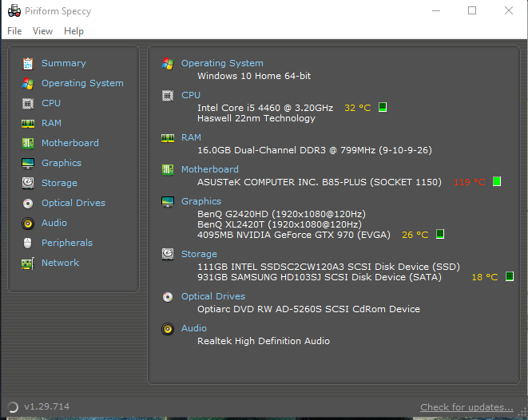
Task: Click the 26 °C GPU temperature value
Action: [x=415, y=235]
